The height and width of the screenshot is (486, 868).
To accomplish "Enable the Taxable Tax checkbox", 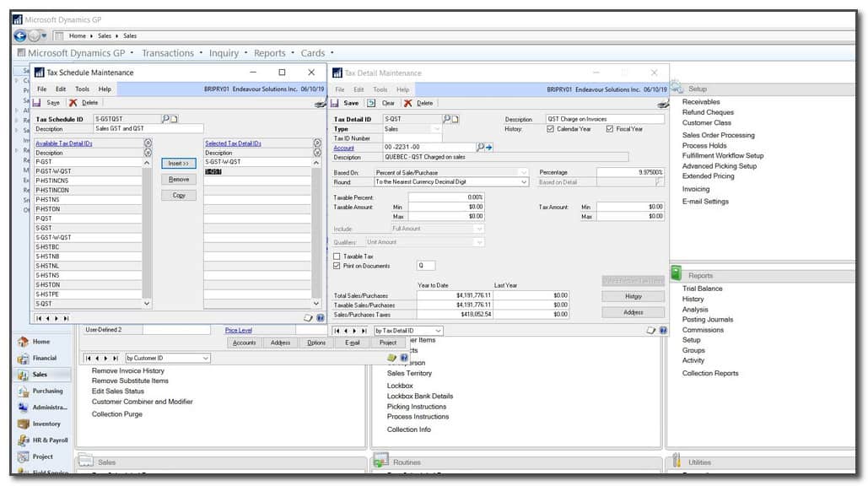I will coord(337,256).
